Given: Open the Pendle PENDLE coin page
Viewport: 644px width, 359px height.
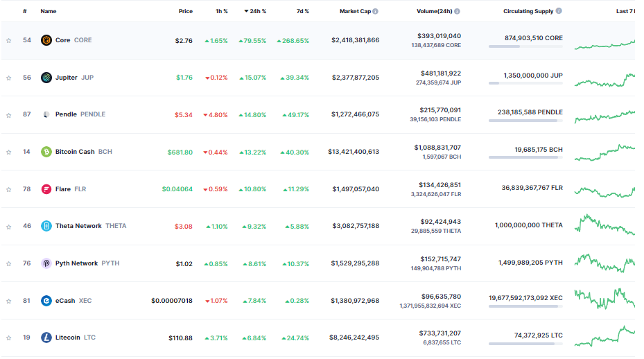Looking at the screenshot, I should click(x=80, y=114).
